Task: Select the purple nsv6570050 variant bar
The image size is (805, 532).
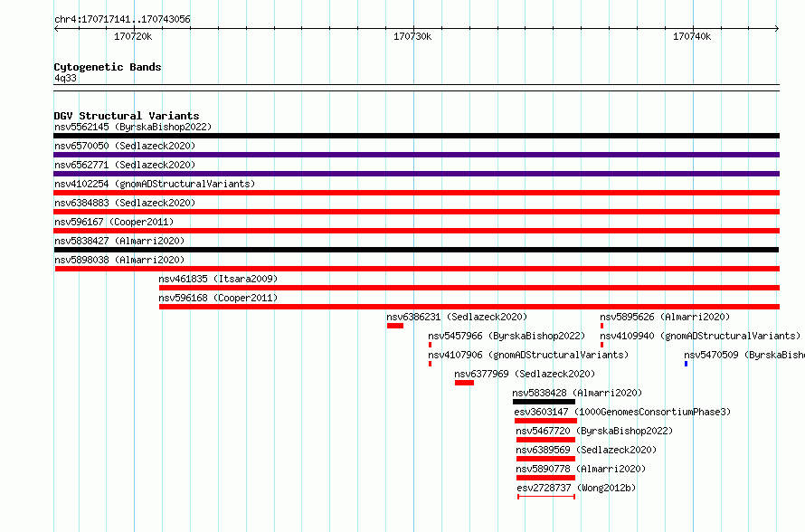Action: [416, 155]
